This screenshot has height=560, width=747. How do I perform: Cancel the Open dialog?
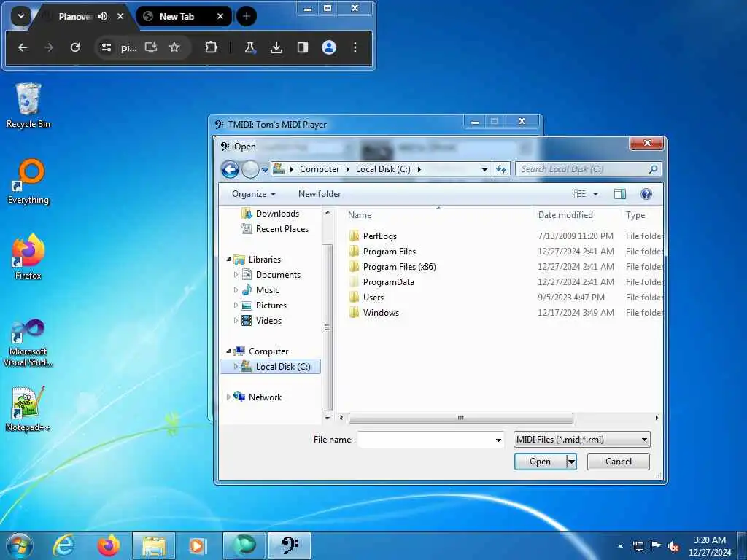coord(619,462)
